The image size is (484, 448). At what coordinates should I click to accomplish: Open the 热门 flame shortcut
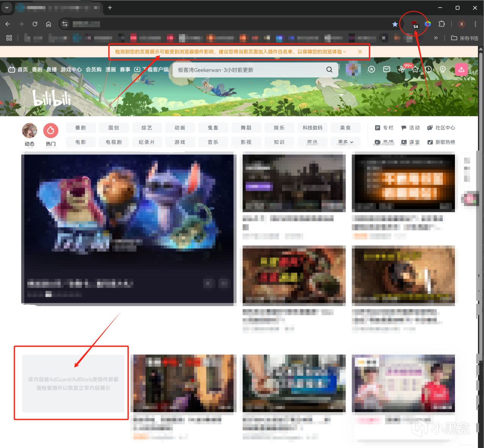51,134
